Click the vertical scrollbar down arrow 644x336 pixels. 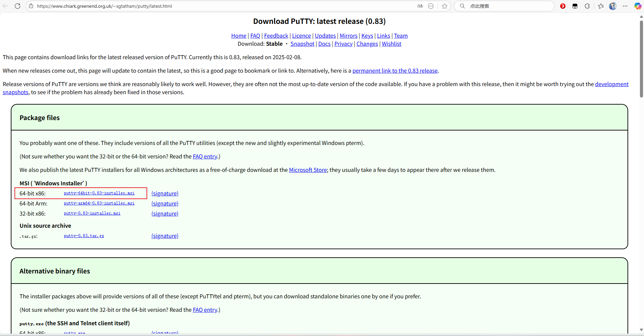(x=641, y=330)
